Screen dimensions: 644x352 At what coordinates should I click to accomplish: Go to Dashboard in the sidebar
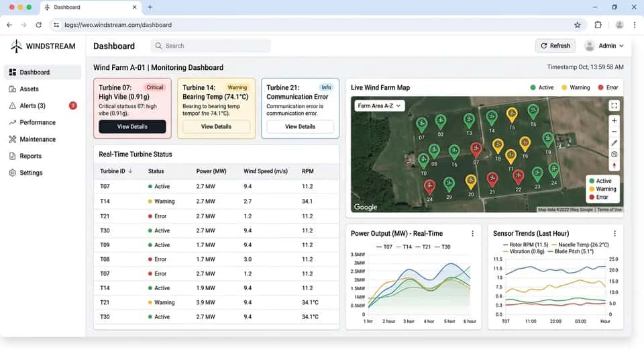pos(43,73)
